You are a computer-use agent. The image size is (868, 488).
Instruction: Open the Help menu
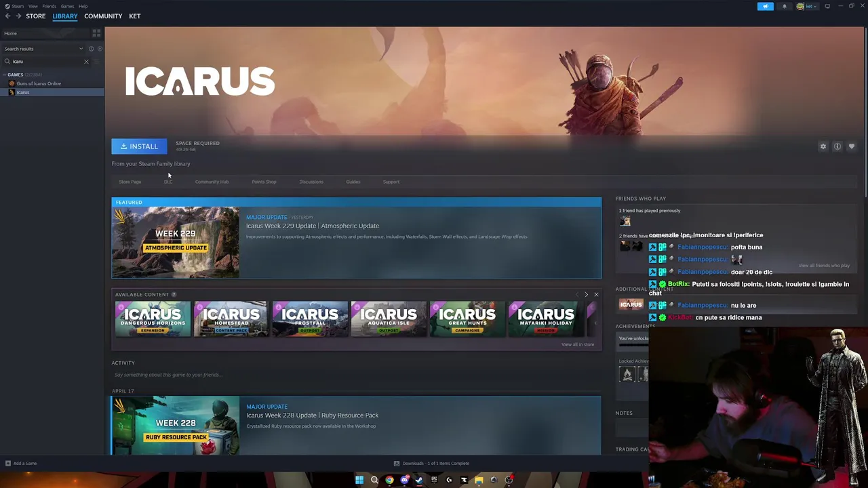click(x=83, y=6)
